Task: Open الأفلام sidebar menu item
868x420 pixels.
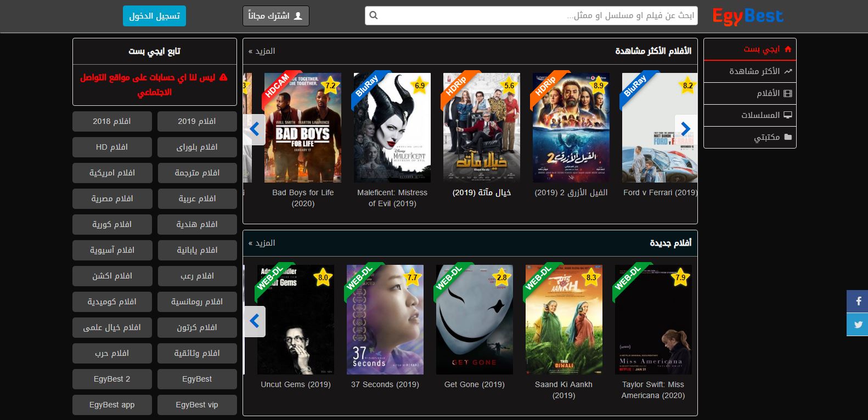Action: 749,93
